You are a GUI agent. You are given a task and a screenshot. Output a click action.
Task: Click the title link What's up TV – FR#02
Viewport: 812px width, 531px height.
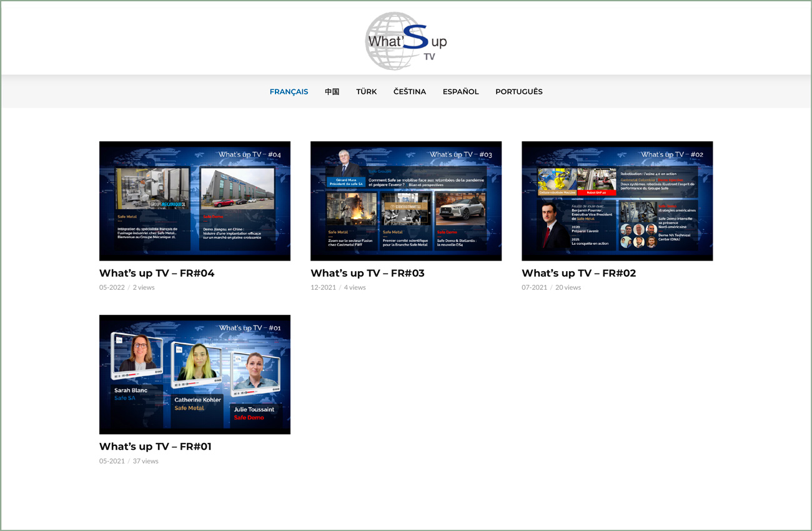(579, 273)
